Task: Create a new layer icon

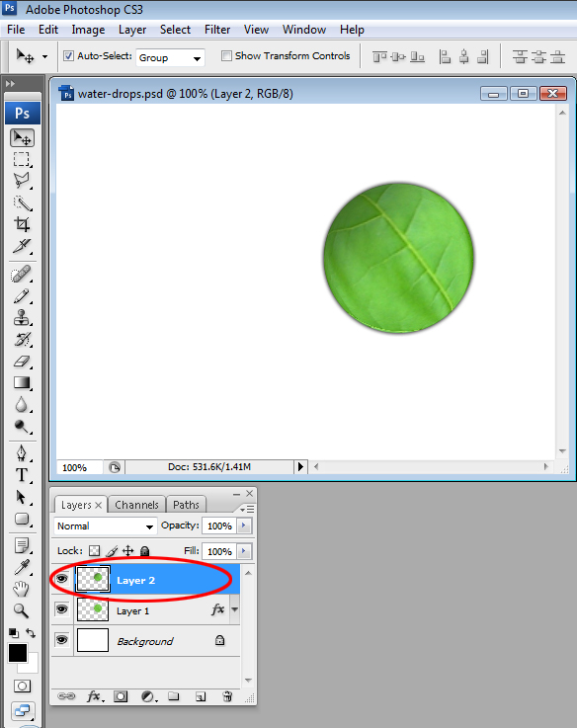Action: tap(201, 696)
